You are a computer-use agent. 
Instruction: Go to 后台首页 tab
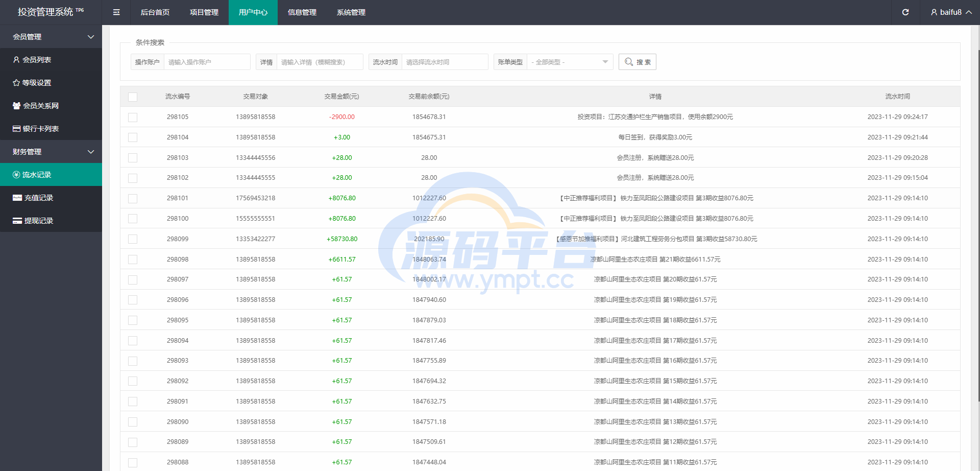(155, 12)
